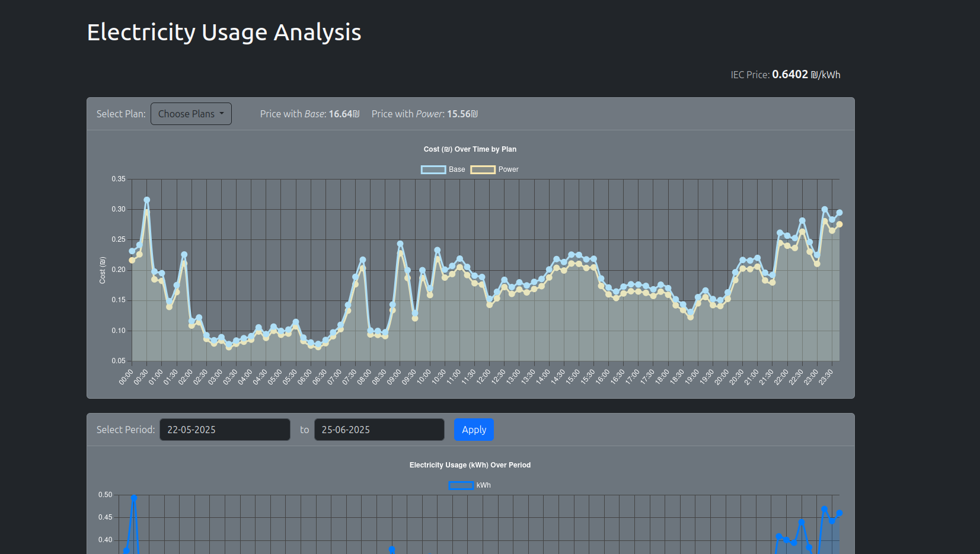
Task: Click the 23:30 x-axis label on cost chart
Action: point(826,377)
